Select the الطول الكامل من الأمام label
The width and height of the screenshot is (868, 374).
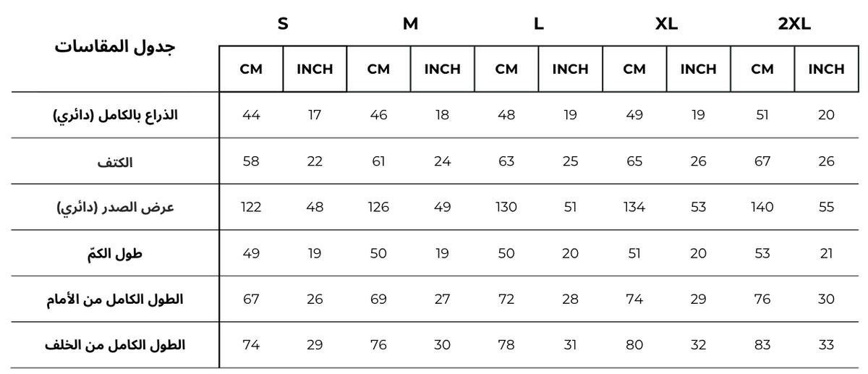click(115, 299)
